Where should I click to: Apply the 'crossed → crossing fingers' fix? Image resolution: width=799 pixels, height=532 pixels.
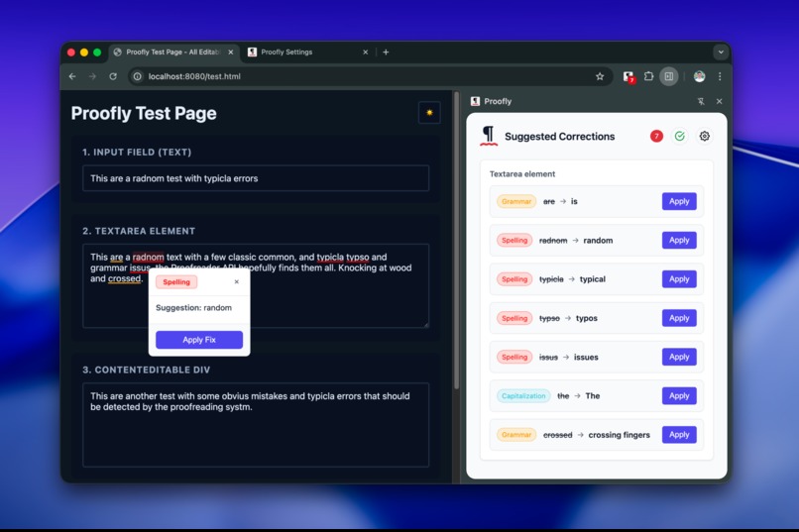pyautogui.click(x=679, y=434)
